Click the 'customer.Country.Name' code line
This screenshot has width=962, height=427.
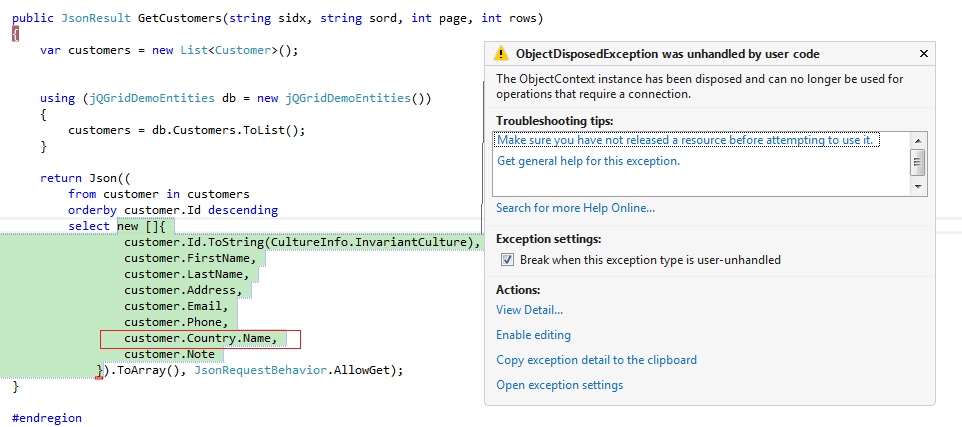[201, 339]
